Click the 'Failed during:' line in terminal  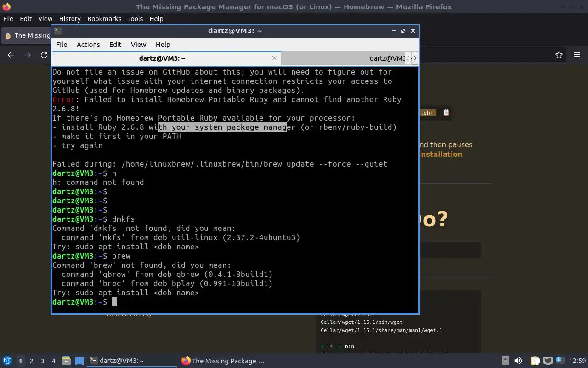(x=220, y=164)
